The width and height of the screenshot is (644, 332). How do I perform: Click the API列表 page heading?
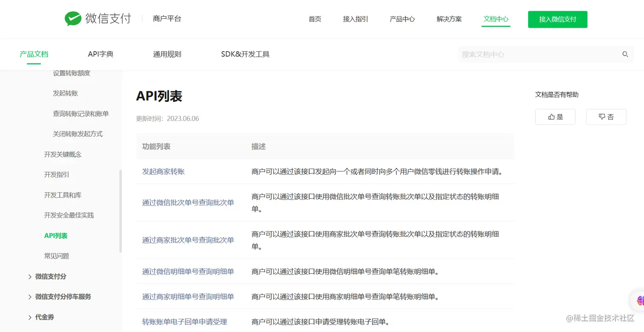(x=159, y=96)
